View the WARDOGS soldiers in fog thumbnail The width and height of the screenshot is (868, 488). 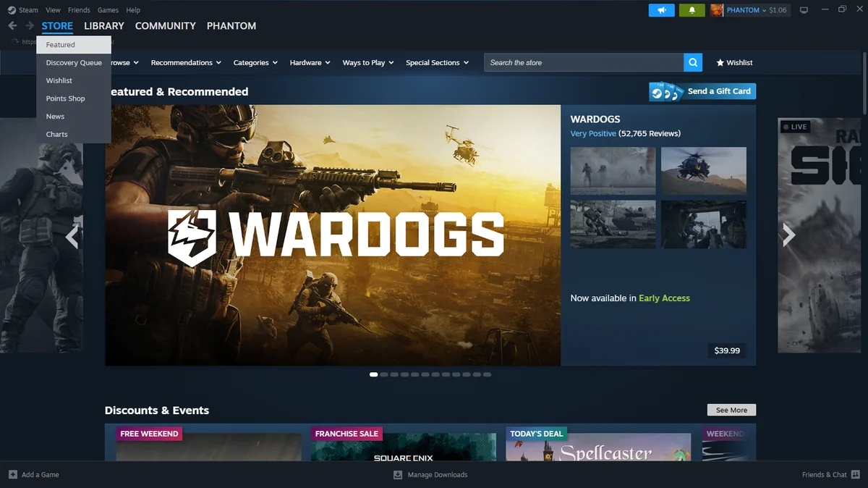tap(613, 171)
